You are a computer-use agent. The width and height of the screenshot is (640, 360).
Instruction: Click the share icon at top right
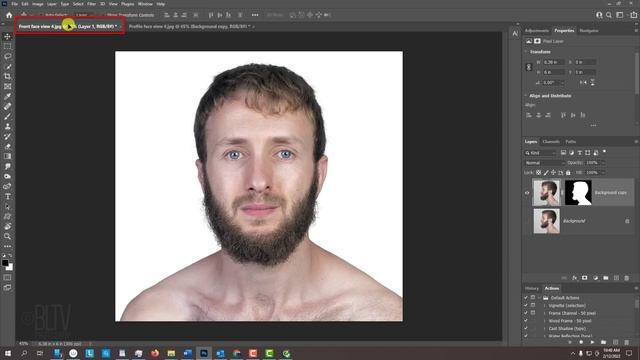[633, 15]
